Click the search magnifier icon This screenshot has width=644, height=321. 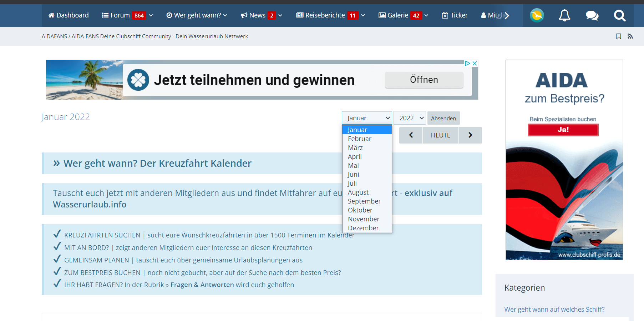coord(619,15)
